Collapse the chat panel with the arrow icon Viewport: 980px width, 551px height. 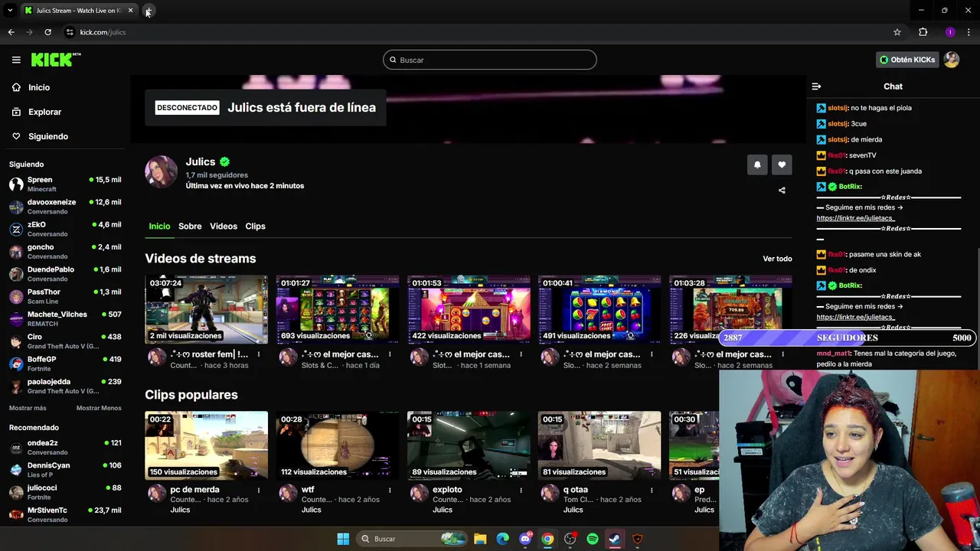click(x=816, y=86)
